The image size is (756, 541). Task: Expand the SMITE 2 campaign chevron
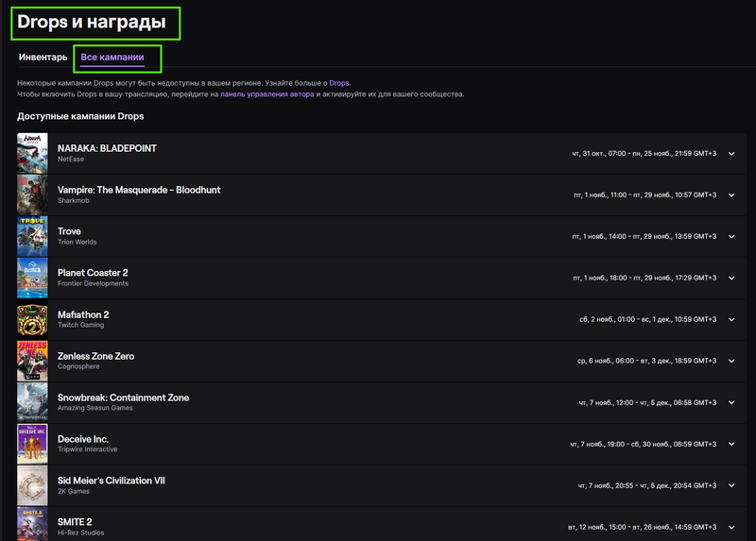point(731,527)
